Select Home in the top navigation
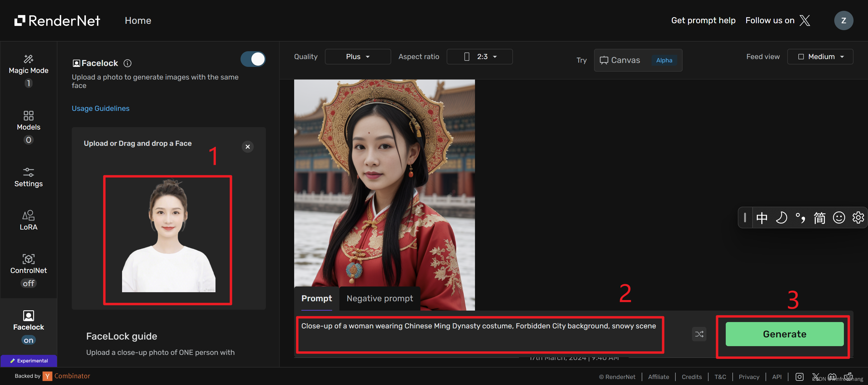This screenshot has width=868, height=385. [x=138, y=20]
